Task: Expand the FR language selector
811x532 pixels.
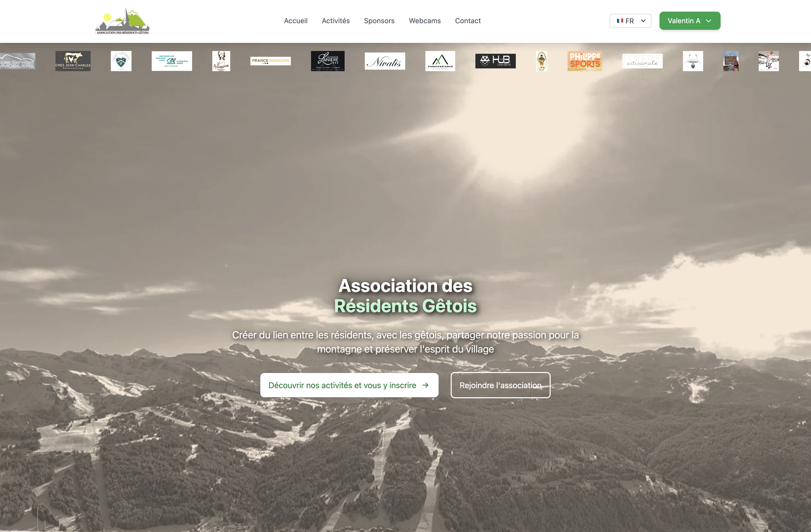Action: [630, 21]
